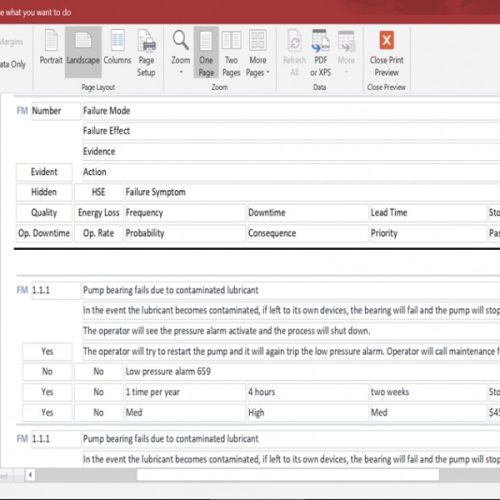
Task: Click the 'Lead Time' header field
Action: pos(428,213)
